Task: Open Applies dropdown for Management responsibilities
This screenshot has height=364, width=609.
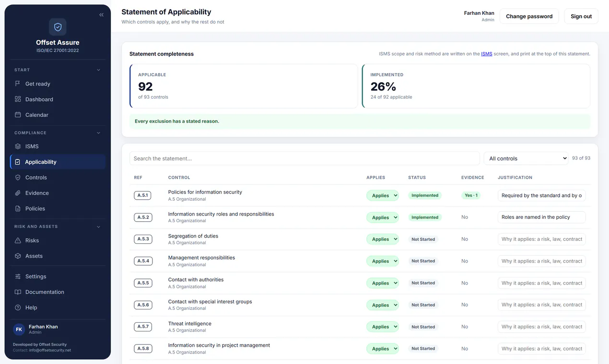Action: coord(383,261)
